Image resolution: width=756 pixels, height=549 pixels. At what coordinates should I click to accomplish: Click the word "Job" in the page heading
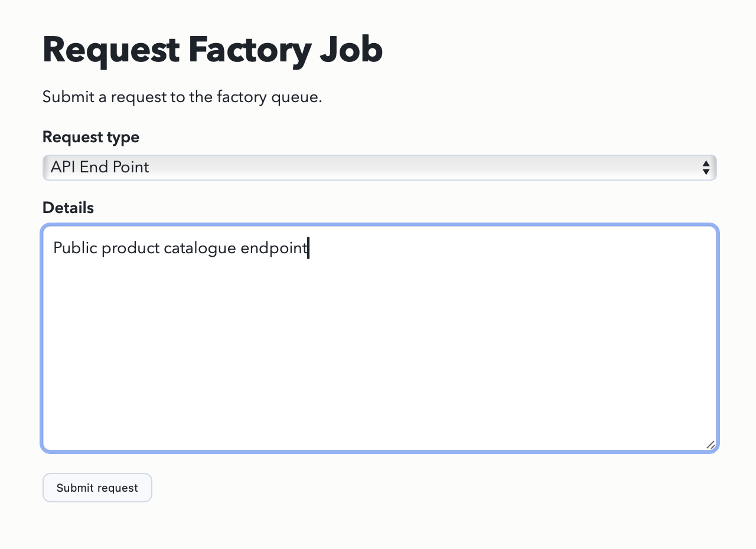point(351,50)
